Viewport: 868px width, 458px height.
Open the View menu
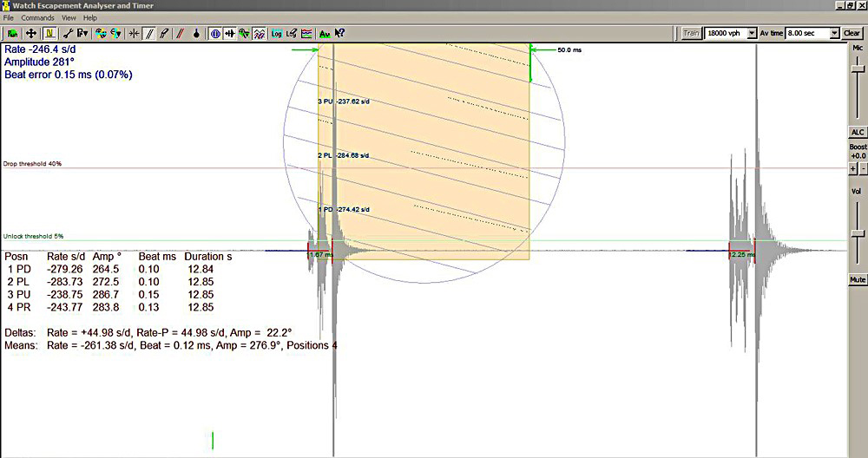[69, 17]
